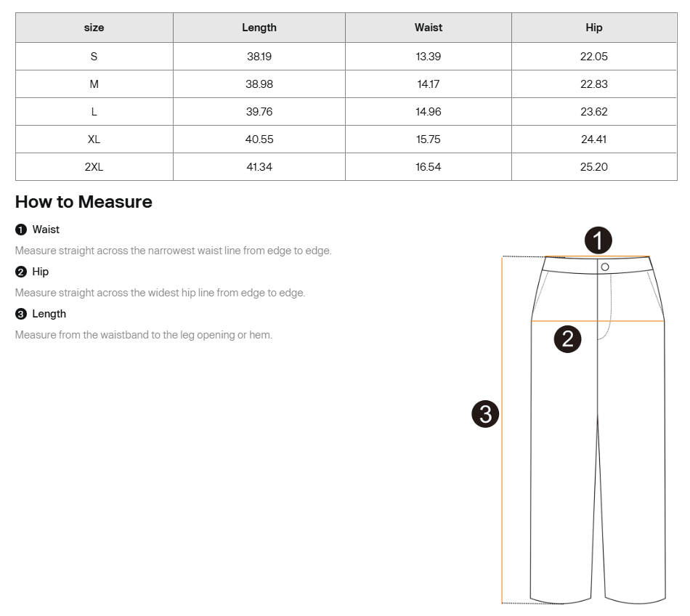This screenshot has width=690, height=616.
Task: Click the length measuring instruction text
Action: coord(144,335)
